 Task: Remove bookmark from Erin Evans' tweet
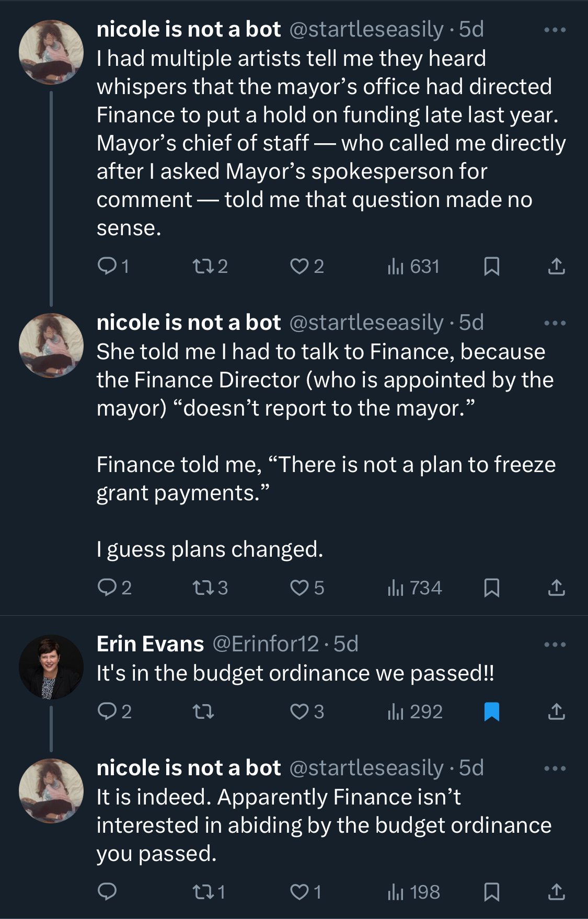click(x=492, y=712)
